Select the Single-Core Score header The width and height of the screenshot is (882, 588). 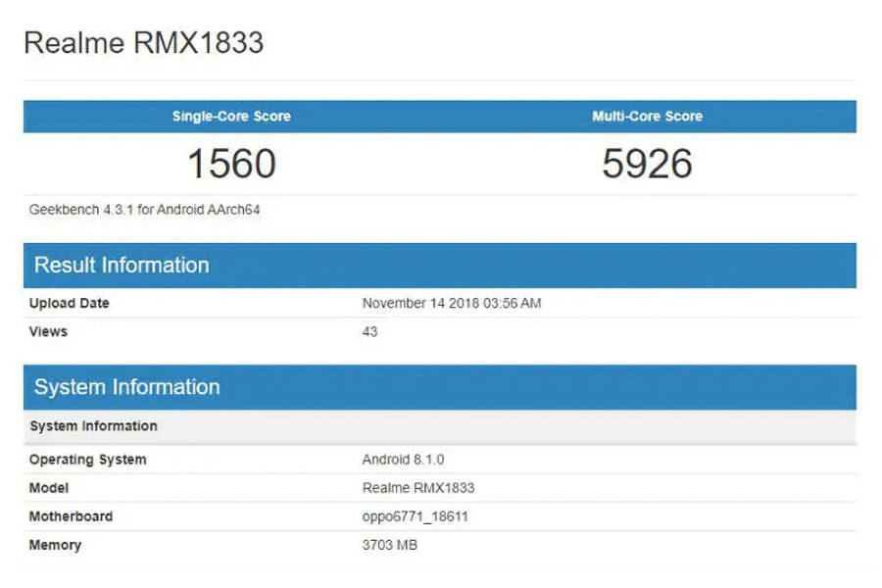[x=232, y=116]
